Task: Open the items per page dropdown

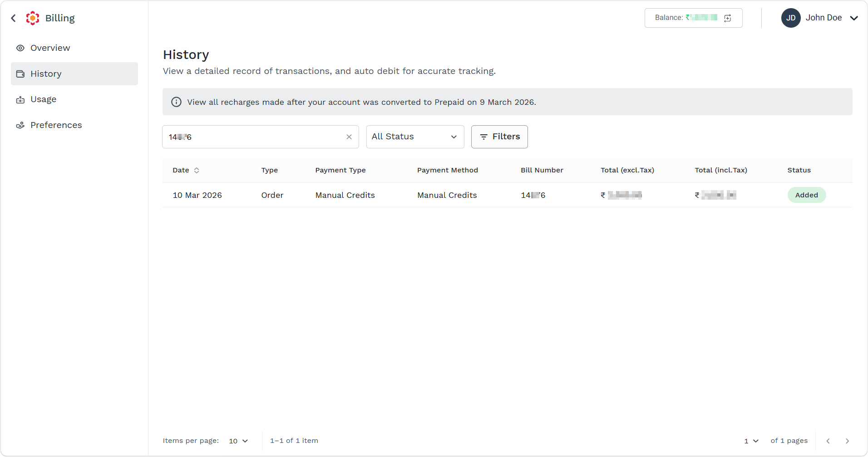Action: coord(239,441)
